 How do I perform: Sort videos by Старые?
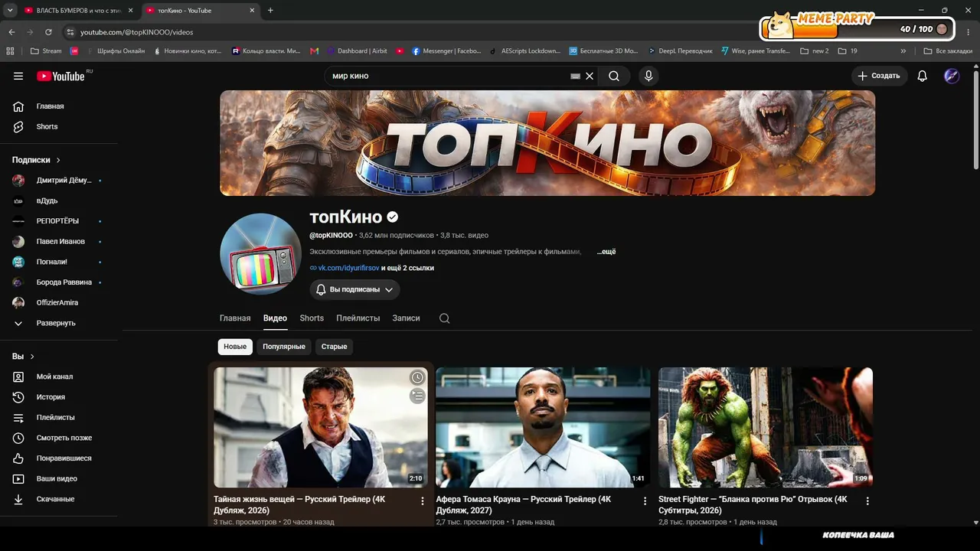[x=334, y=347]
